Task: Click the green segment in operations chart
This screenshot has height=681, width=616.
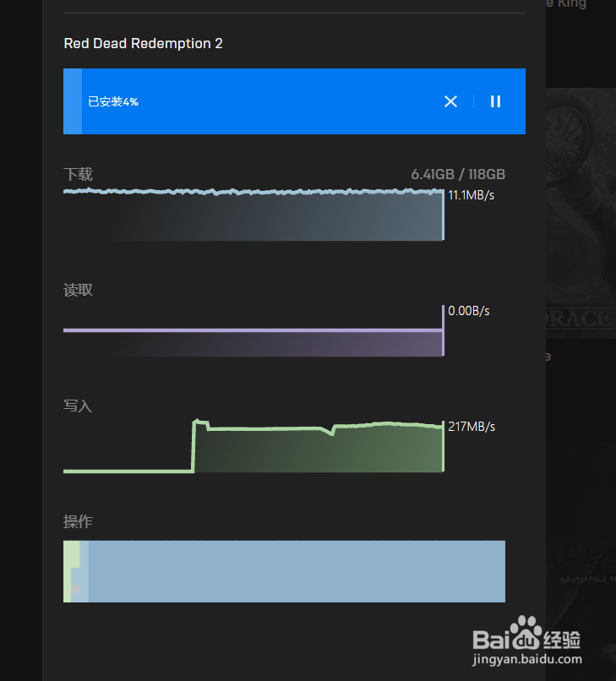Action: tap(68, 571)
